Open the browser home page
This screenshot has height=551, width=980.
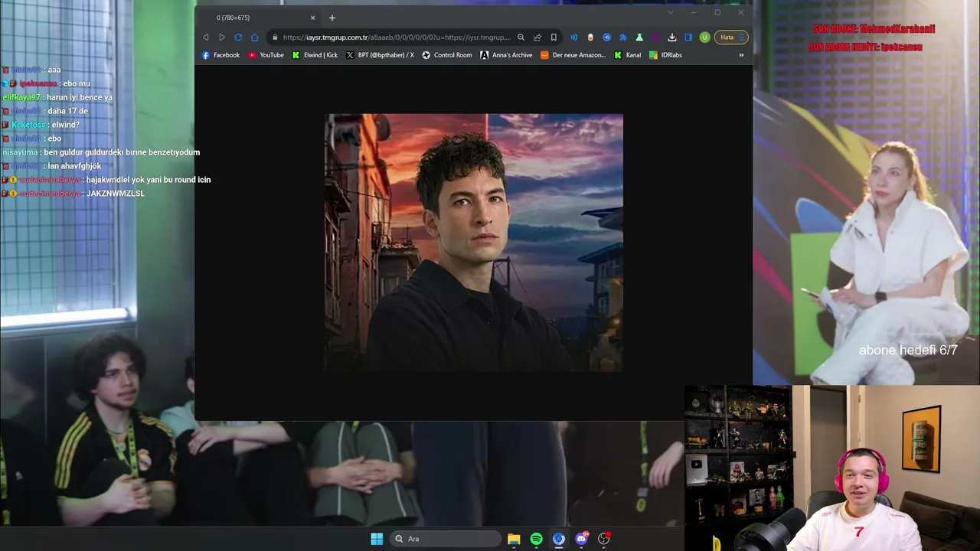coord(255,37)
